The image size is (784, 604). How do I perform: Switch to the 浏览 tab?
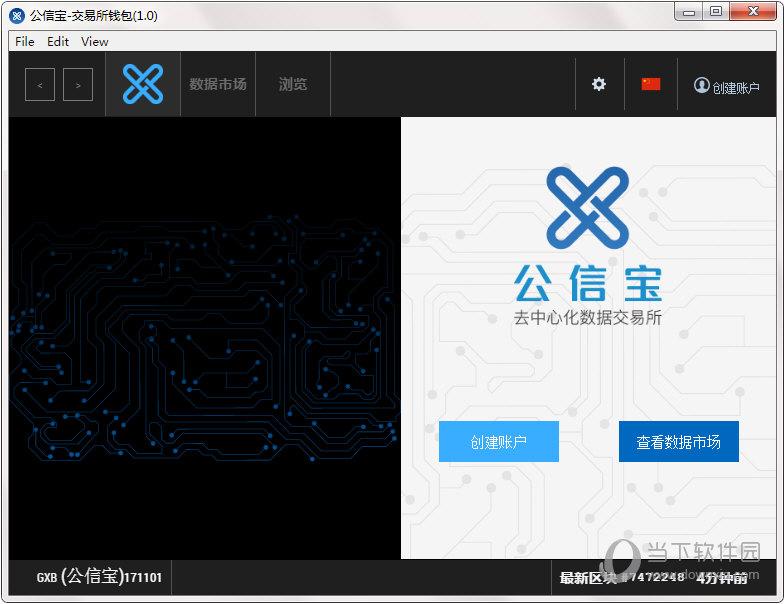point(293,84)
